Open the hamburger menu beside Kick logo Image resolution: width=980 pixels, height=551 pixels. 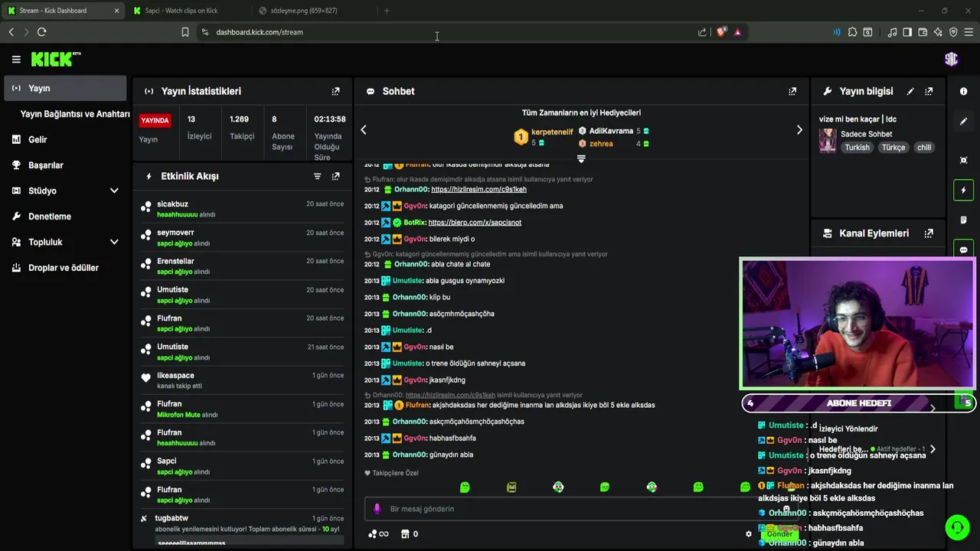coord(16,59)
